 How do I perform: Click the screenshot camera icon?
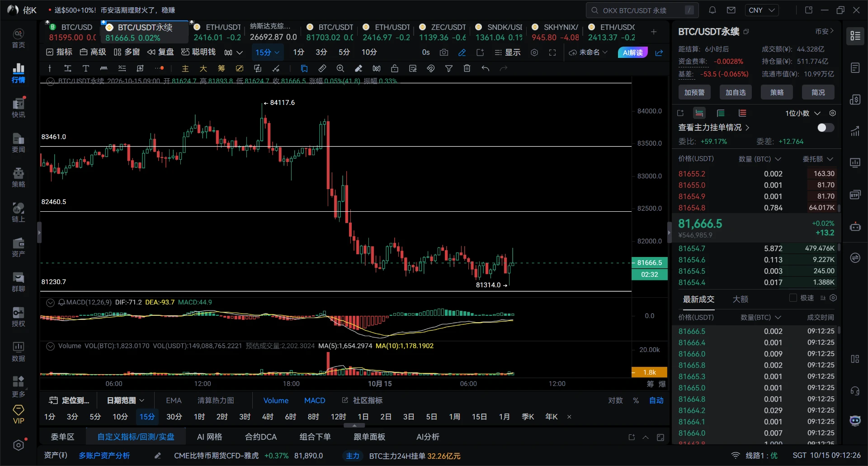(444, 52)
